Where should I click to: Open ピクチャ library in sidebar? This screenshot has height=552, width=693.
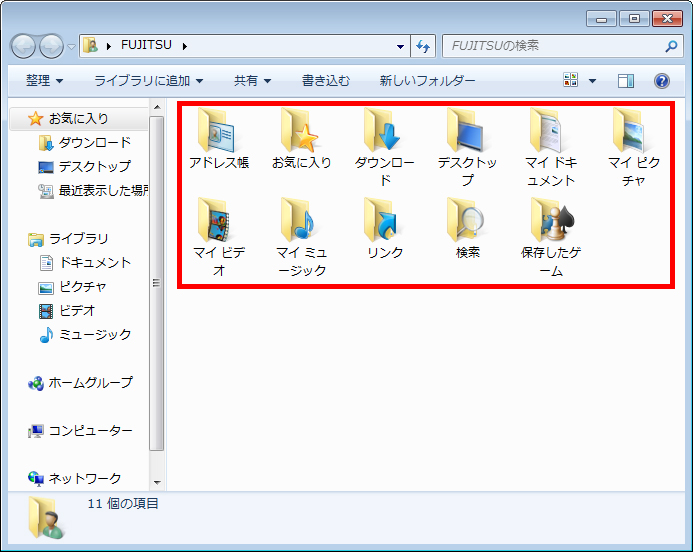click(72, 286)
